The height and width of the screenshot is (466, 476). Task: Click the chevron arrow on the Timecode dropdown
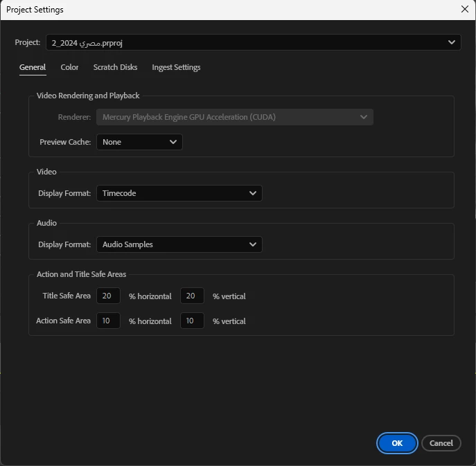pyautogui.click(x=253, y=193)
